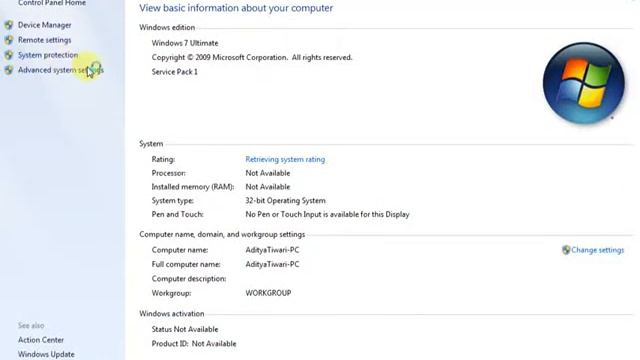Click the Windows edition section header
The image size is (640, 360).
pos(167,27)
